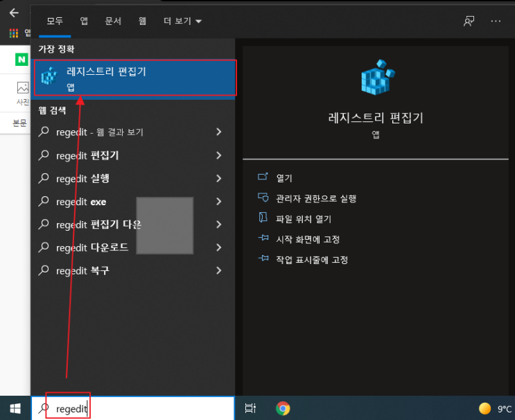Switch to the 문서 tab
The width and height of the screenshot is (515, 420).
pos(113,21)
